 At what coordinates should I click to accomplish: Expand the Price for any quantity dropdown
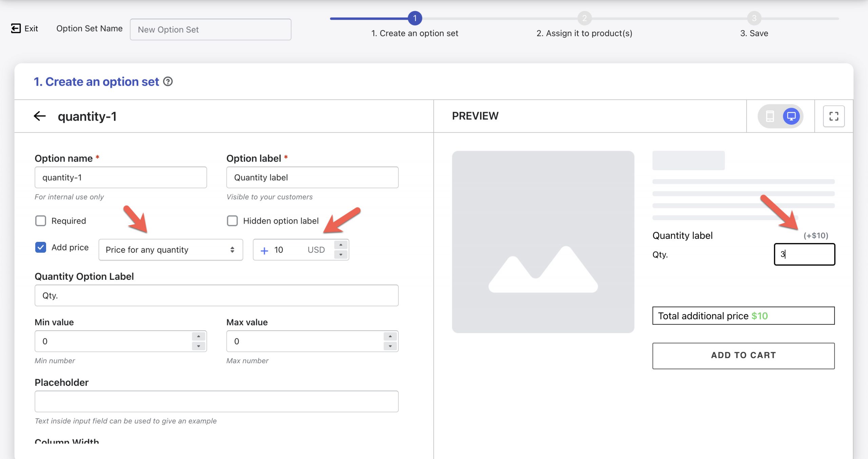(170, 249)
